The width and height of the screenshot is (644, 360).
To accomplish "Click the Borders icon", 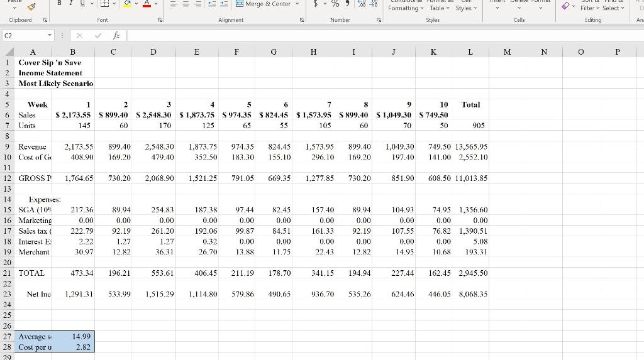I will (105, 4).
